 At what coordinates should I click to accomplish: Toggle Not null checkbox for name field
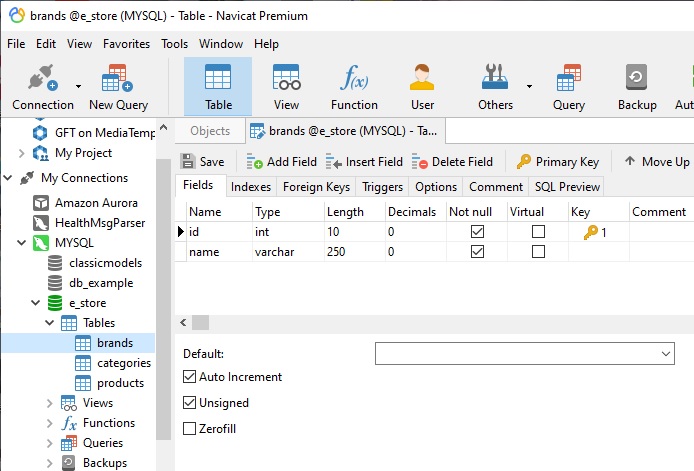(477, 251)
